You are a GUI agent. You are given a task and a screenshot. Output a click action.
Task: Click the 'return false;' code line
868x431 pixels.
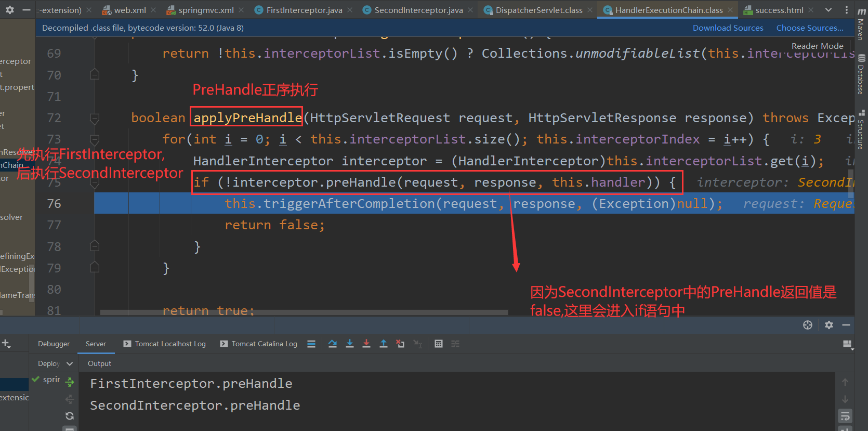pos(274,225)
